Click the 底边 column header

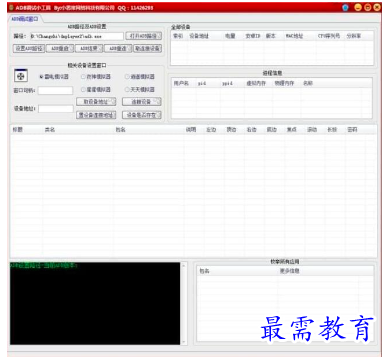272,130
